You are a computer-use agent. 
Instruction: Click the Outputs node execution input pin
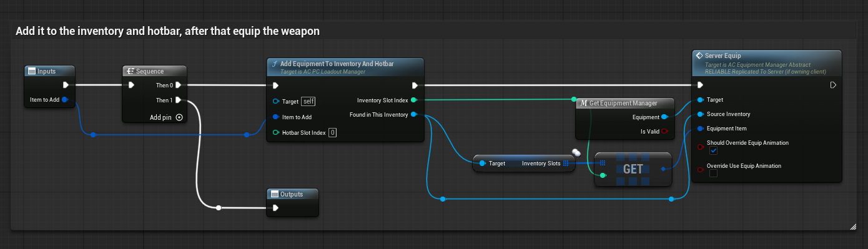pos(275,208)
